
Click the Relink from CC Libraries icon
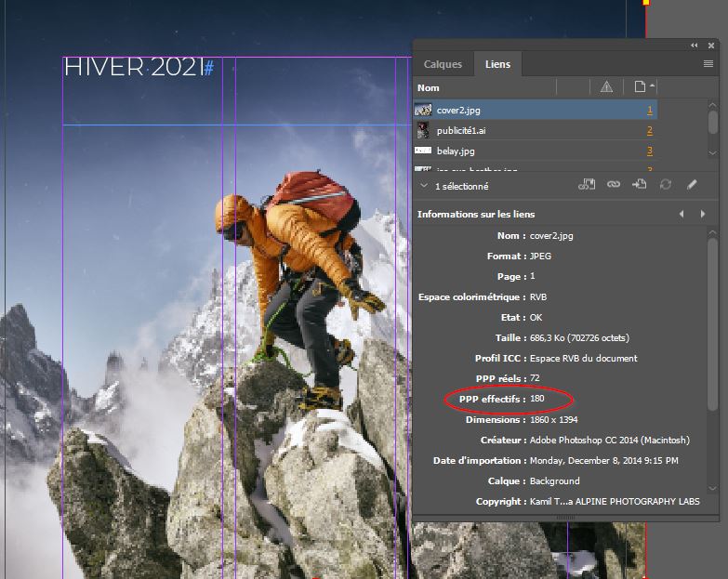coord(587,185)
